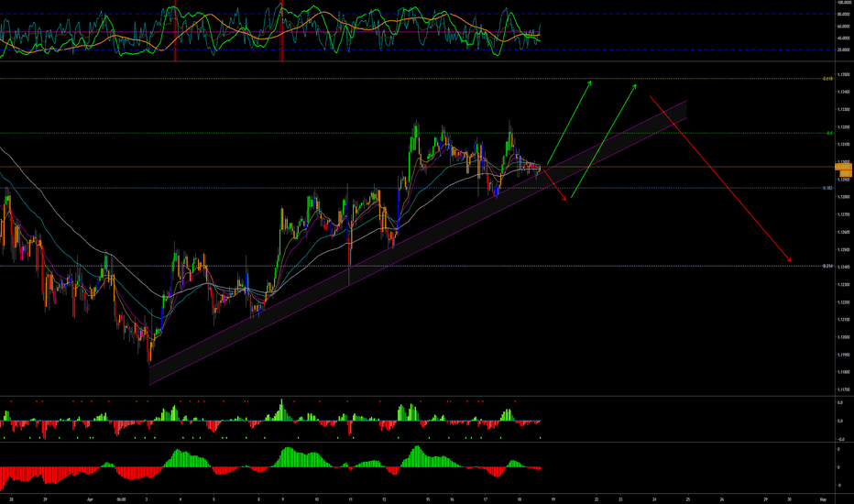
Task: Click the 80.0000 oscillator scale label
Action: coord(844,14)
